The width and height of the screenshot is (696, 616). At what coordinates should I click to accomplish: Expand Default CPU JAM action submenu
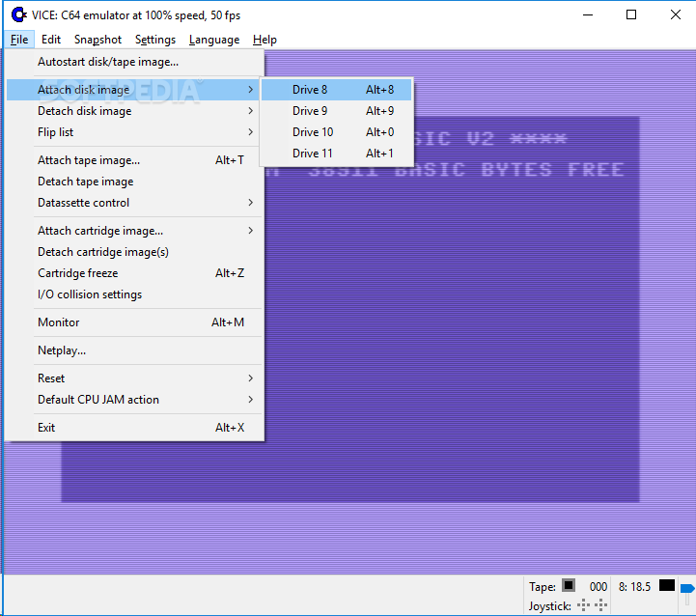coord(135,400)
